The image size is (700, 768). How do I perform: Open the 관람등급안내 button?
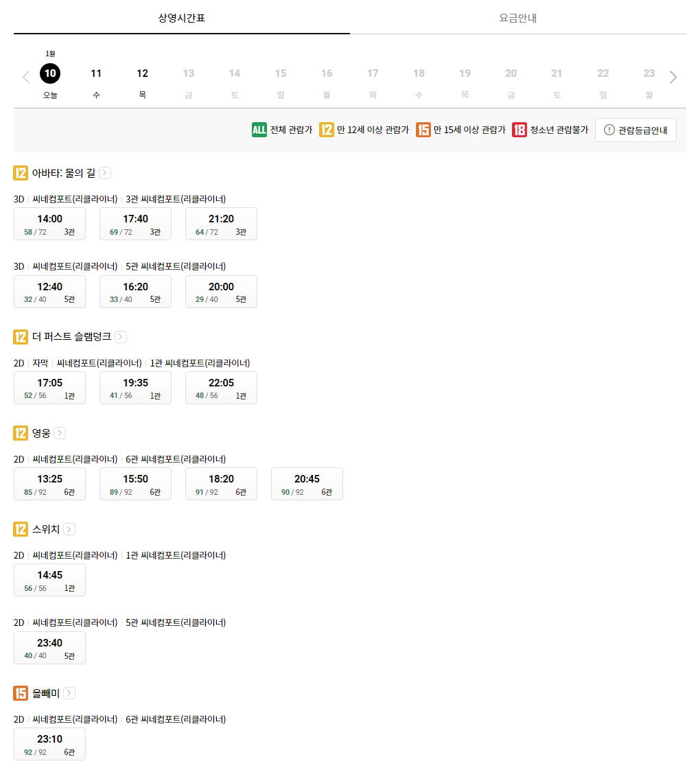tap(635, 130)
